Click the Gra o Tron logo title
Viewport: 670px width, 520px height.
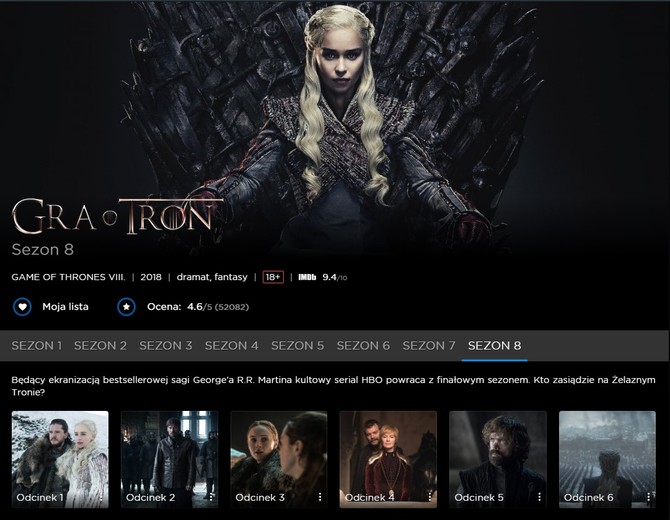118,216
